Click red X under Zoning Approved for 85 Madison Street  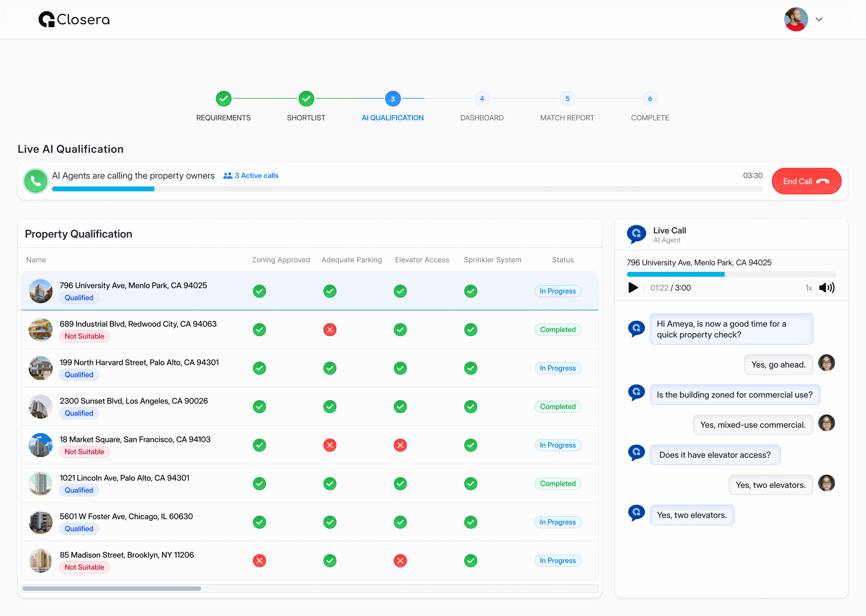click(259, 561)
